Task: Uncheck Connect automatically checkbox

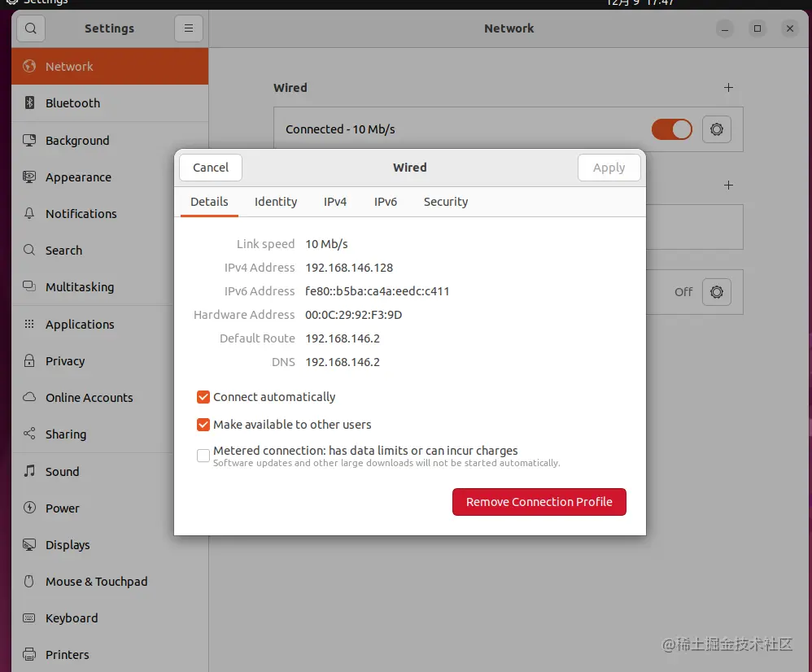Action: coord(203,397)
